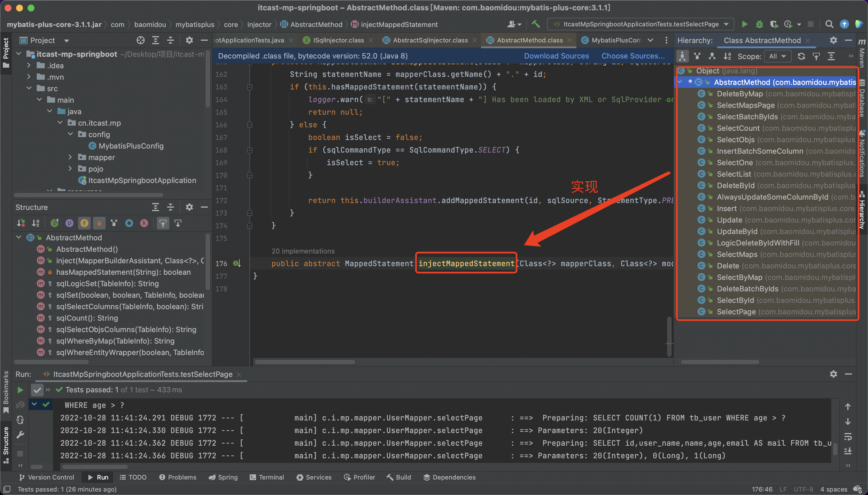868x495 pixels.
Task: Open Search Everywhere magnifier icon
Action: (x=829, y=24)
